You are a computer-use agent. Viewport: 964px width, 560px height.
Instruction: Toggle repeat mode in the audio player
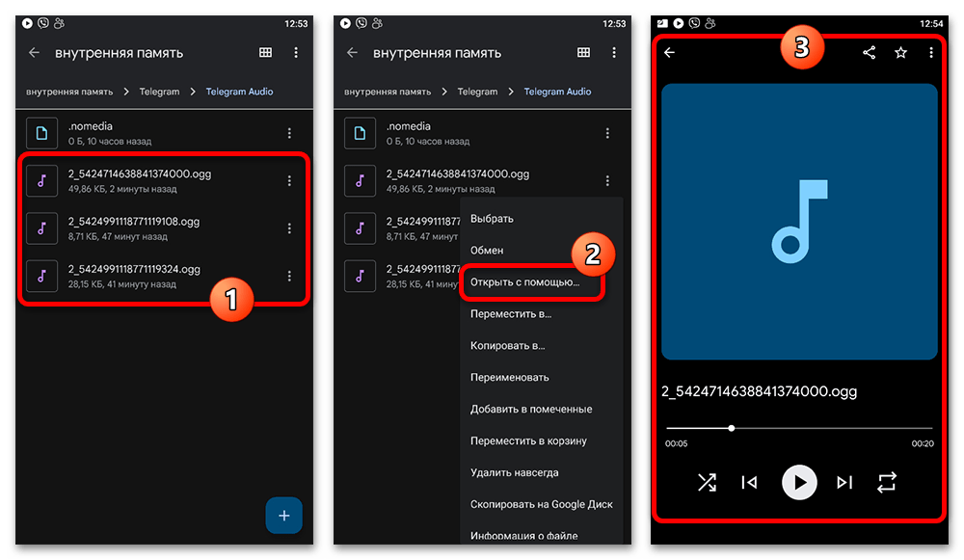point(887,483)
